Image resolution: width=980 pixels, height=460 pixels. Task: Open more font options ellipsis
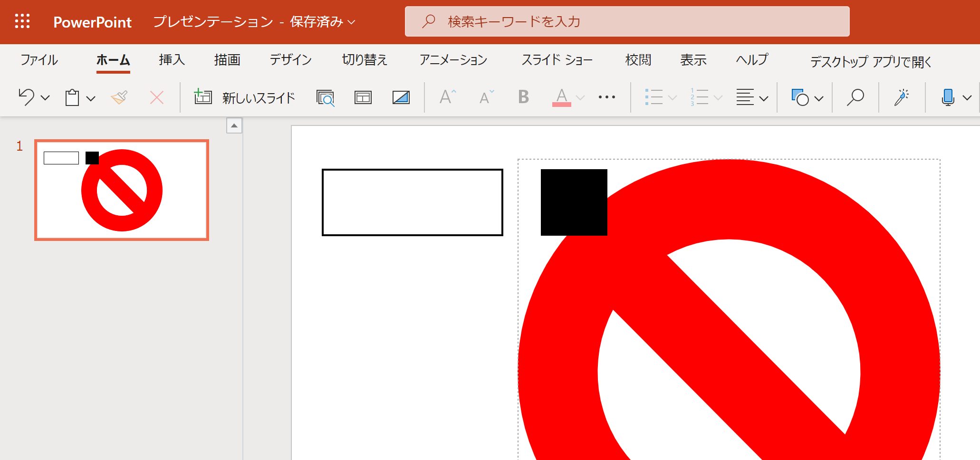[607, 97]
